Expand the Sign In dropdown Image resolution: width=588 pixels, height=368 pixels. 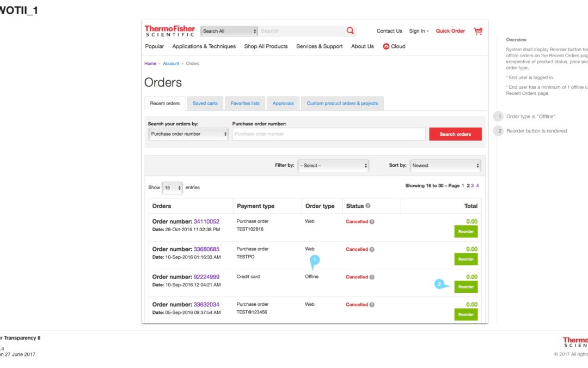tap(418, 31)
